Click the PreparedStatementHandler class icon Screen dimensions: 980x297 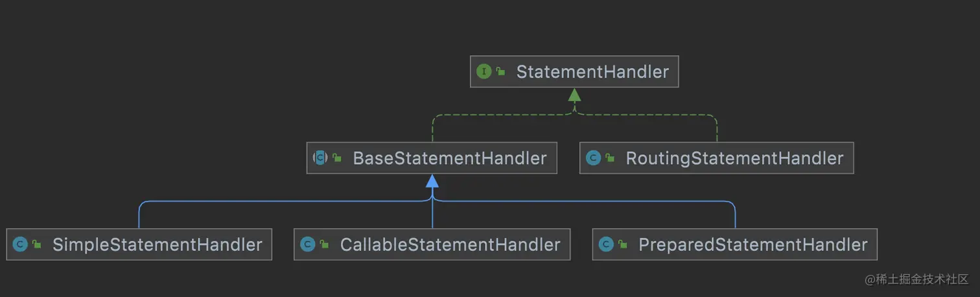[606, 244]
